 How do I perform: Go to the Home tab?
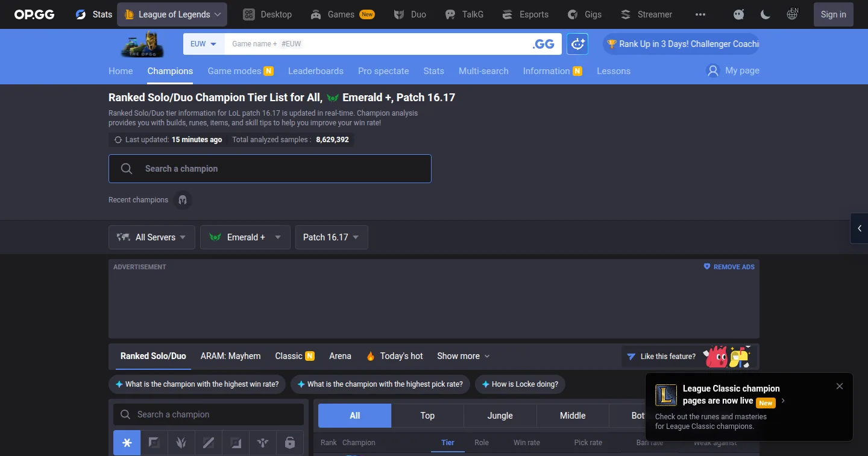pos(121,71)
